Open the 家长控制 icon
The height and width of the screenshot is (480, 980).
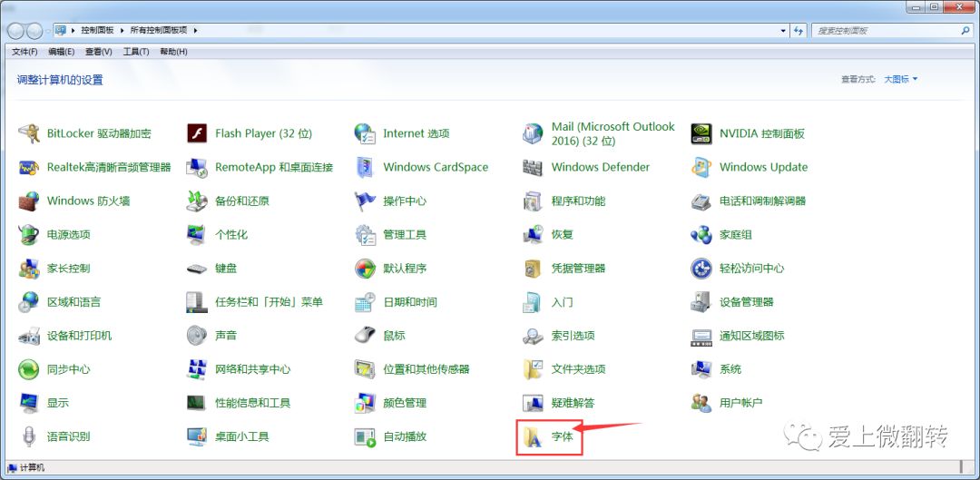[29, 268]
